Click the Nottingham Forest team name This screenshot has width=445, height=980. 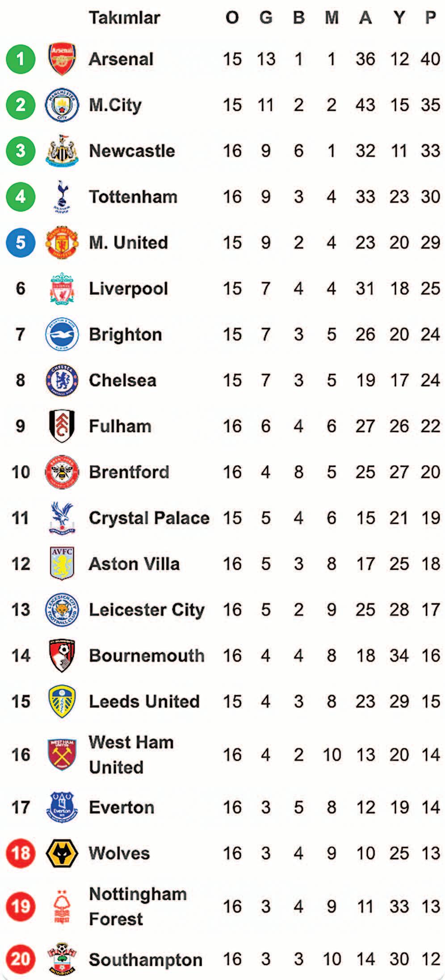[138, 906]
